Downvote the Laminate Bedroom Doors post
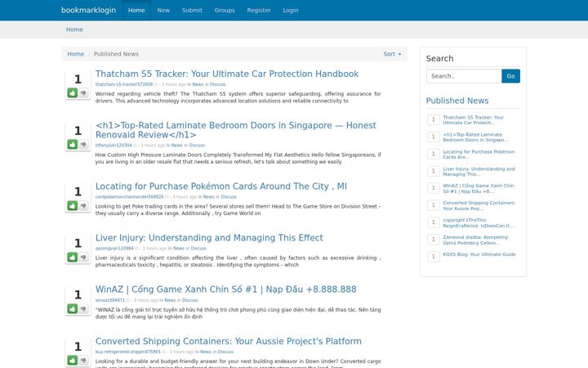 [x=83, y=144]
